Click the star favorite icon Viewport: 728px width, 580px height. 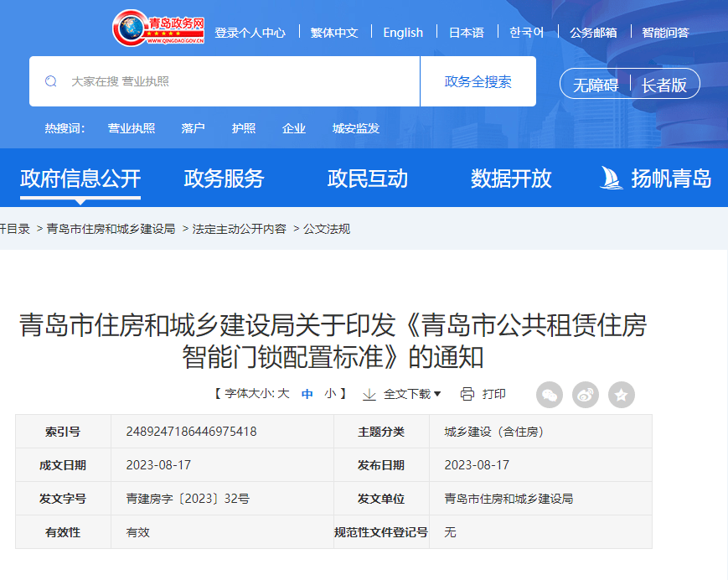click(x=622, y=395)
